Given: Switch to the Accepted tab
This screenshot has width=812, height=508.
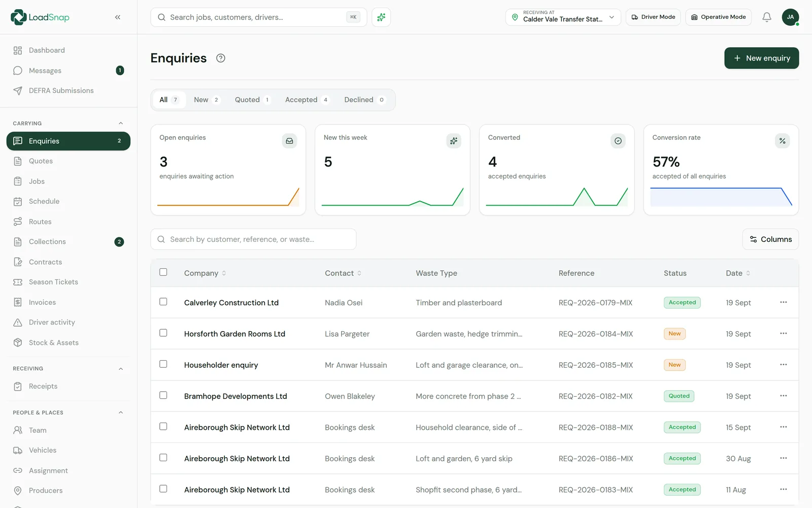Looking at the screenshot, I should coord(307,100).
